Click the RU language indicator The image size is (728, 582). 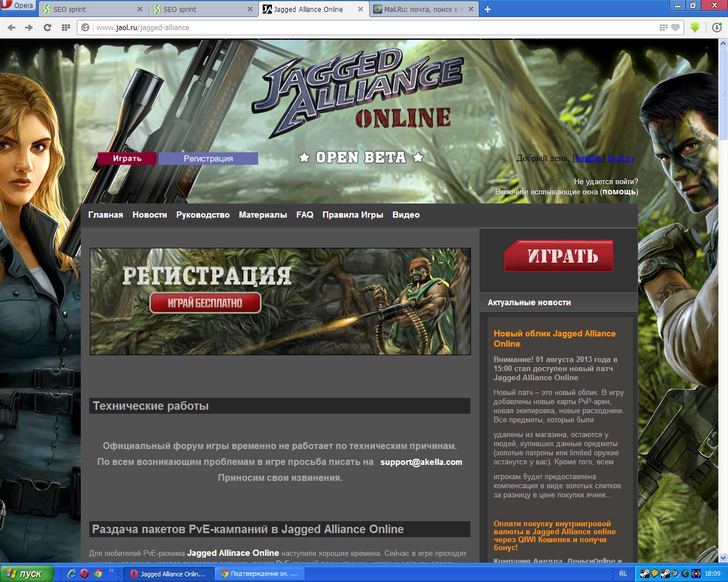tap(623, 574)
